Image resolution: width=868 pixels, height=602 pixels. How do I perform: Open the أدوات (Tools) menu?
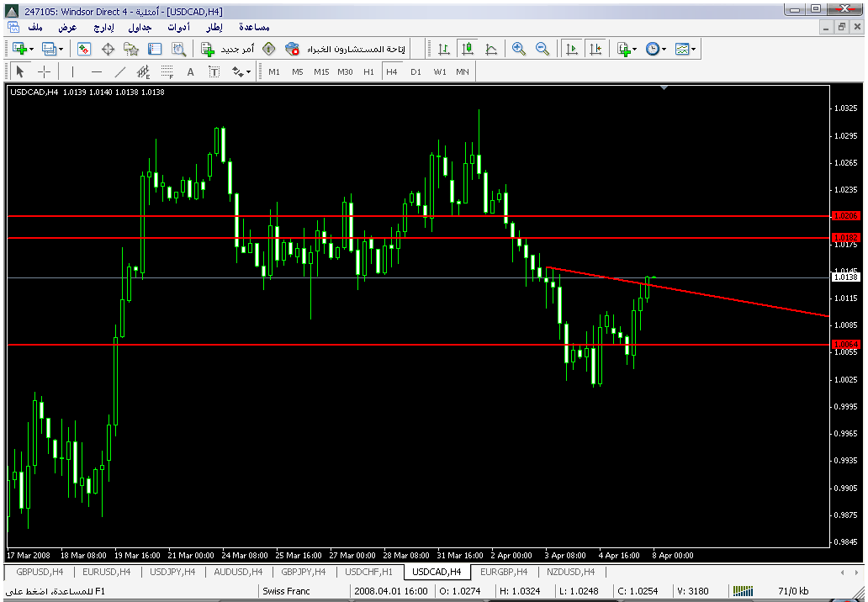(x=177, y=27)
